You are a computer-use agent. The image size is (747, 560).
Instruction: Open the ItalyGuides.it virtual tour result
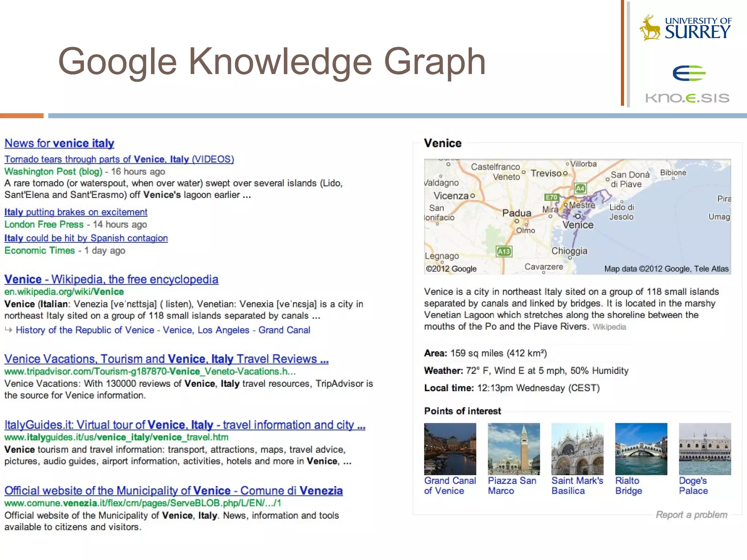coord(185,425)
